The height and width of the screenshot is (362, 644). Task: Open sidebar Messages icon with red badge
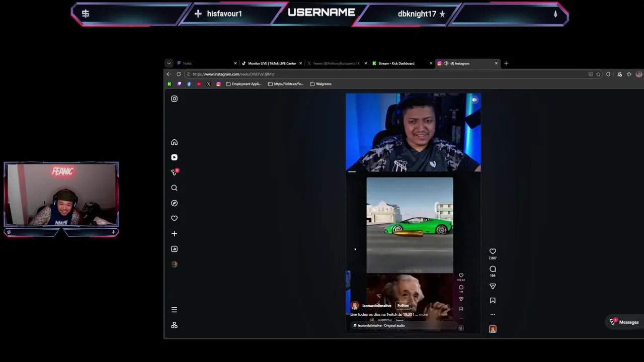coord(175,172)
